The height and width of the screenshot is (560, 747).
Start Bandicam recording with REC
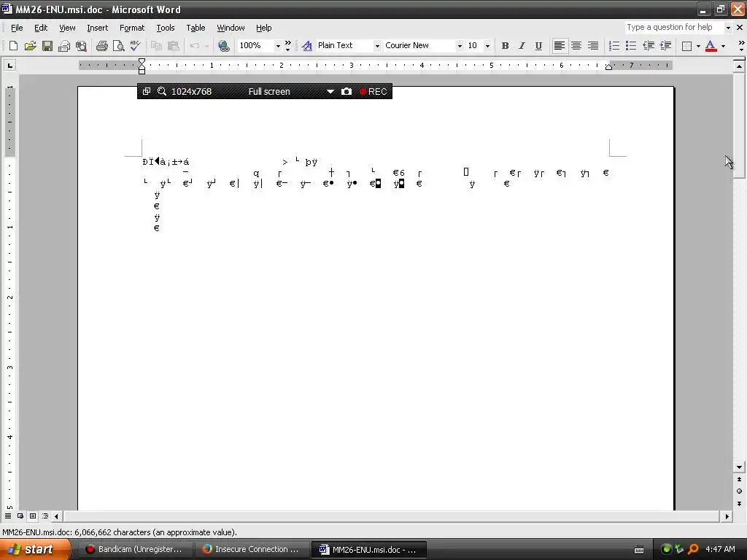pyautogui.click(x=373, y=91)
